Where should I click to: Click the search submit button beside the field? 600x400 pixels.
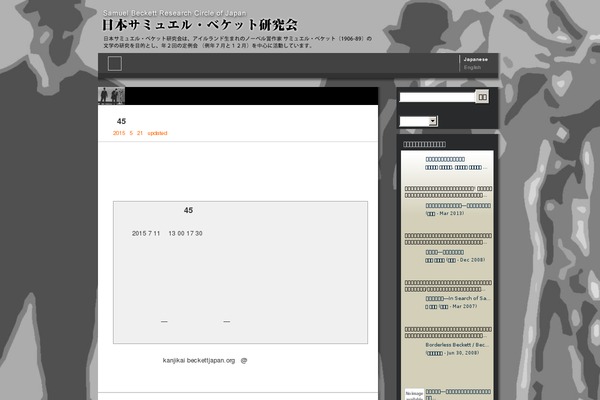pos(482,97)
